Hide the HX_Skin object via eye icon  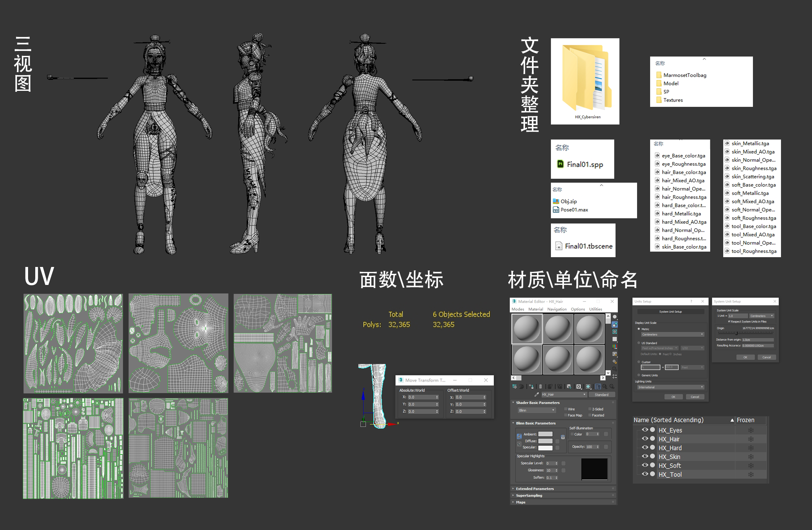coord(645,456)
